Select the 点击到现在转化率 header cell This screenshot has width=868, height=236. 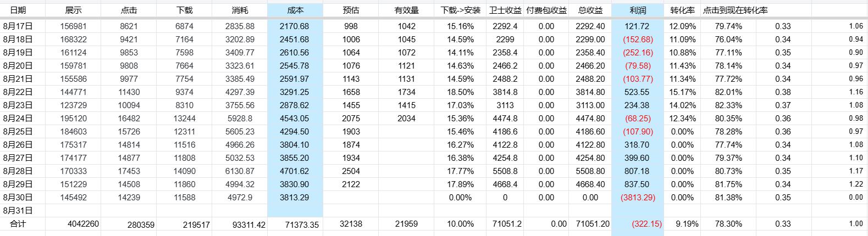pyautogui.click(x=735, y=10)
